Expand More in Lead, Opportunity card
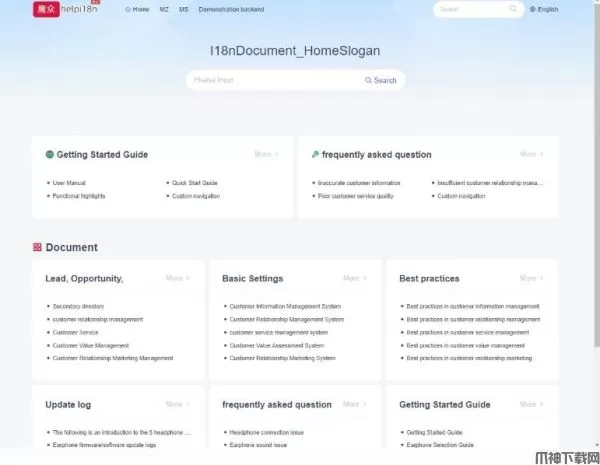Screen dimensions: 600x465 pyautogui.click(x=178, y=278)
